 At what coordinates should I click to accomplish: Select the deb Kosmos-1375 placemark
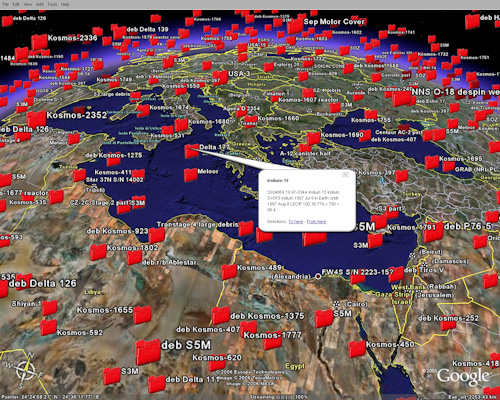221,315
